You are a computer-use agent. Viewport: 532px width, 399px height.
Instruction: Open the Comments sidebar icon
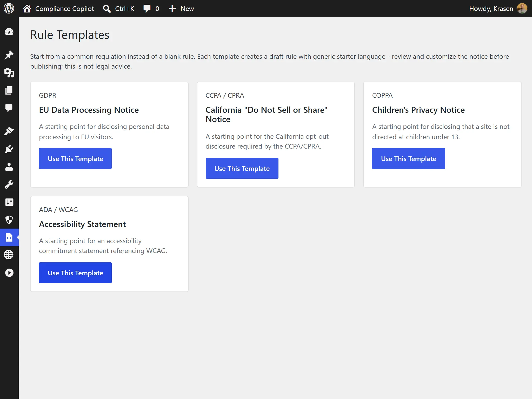(x=9, y=108)
